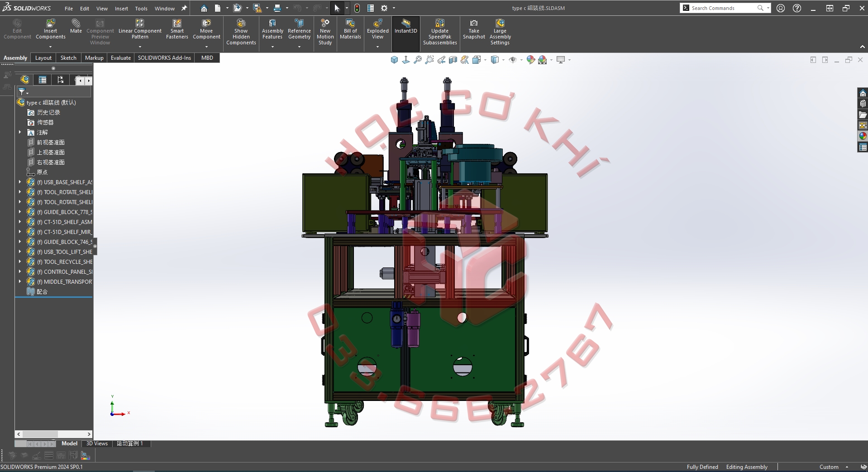
Task: Open the File menu
Action: pos(69,9)
